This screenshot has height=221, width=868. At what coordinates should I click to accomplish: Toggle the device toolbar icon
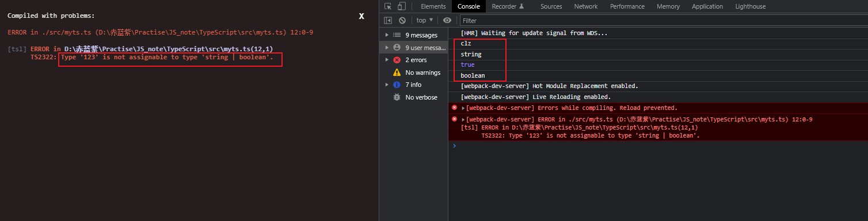[402, 6]
